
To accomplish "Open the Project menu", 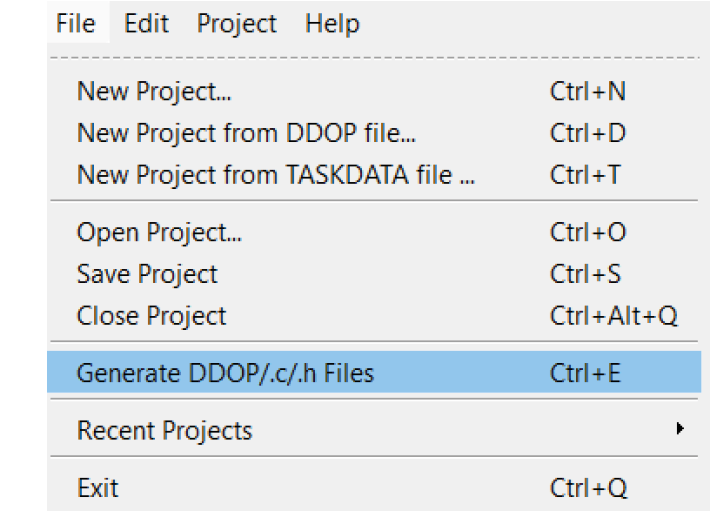I will pyautogui.click(x=236, y=23).
